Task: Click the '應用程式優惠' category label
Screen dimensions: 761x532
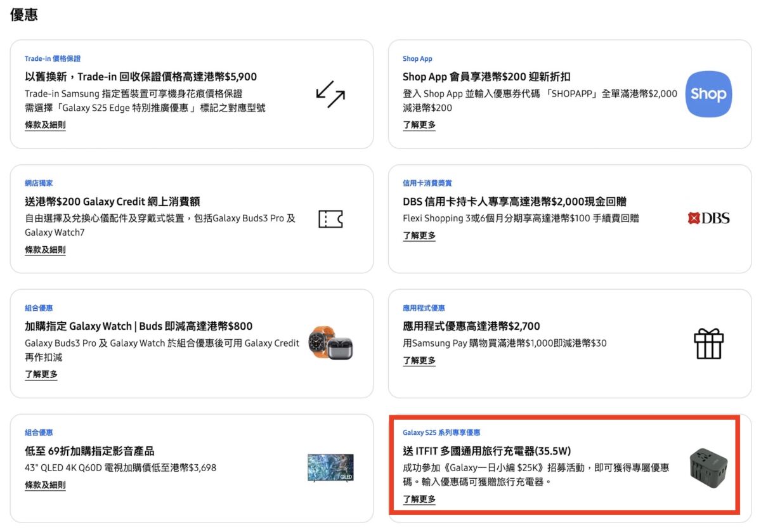Action: [424, 308]
